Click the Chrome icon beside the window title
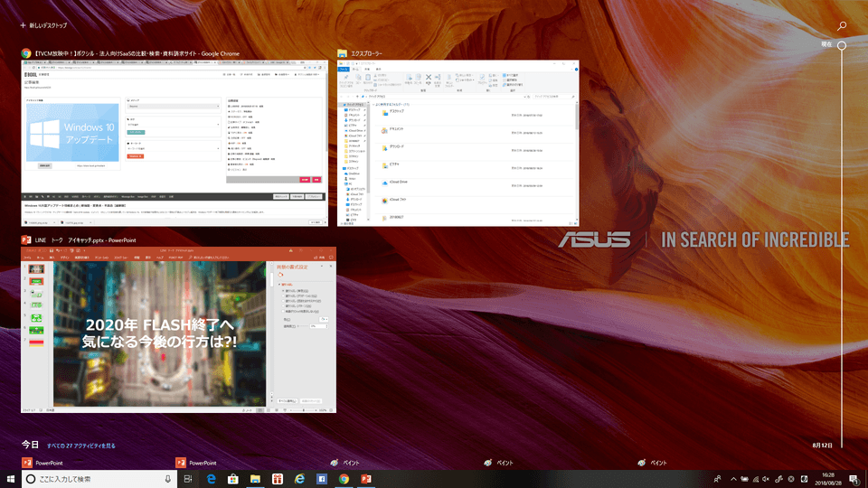Screen dimensions: 868x488 [x=26, y=53]
